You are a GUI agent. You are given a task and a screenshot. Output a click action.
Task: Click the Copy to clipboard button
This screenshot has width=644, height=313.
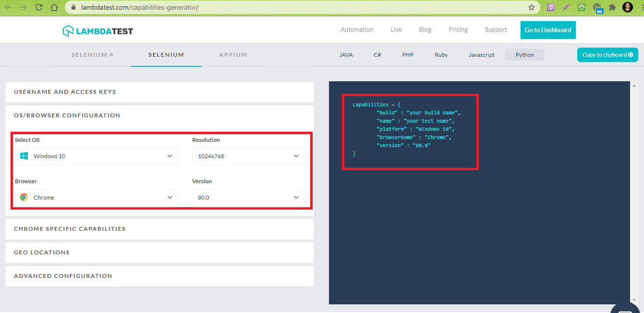[607, 54]
